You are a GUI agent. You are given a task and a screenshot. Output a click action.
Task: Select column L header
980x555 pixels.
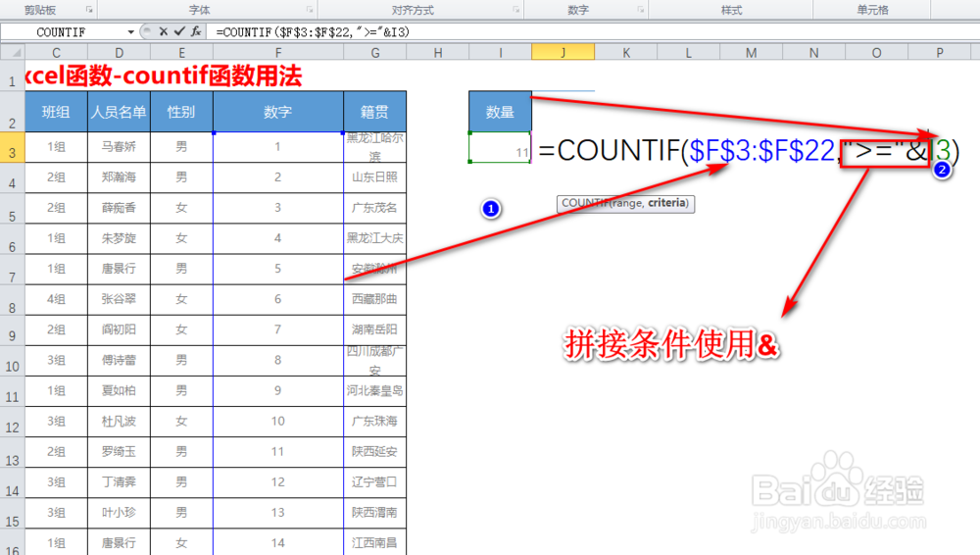tap(688, 53)
